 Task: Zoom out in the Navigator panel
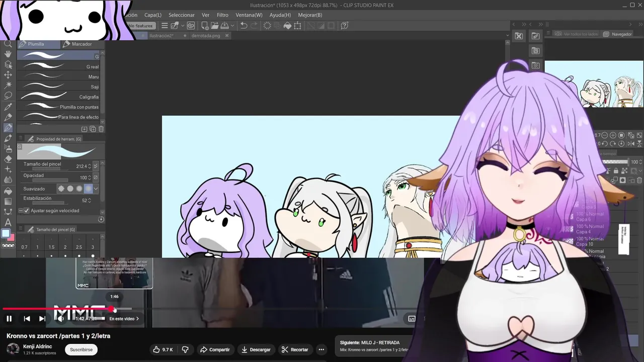coord(604,135)
